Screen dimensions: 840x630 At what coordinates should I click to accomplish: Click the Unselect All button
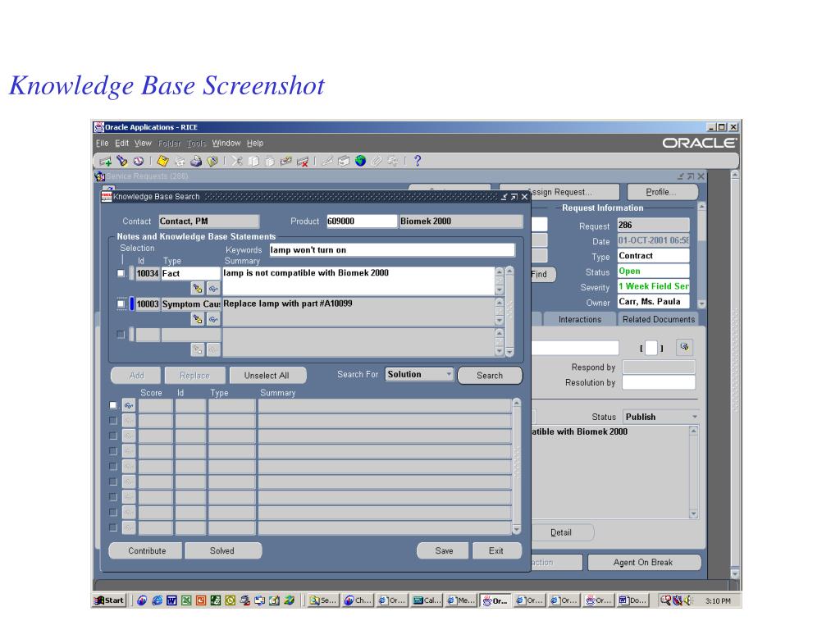coord(267,376)
